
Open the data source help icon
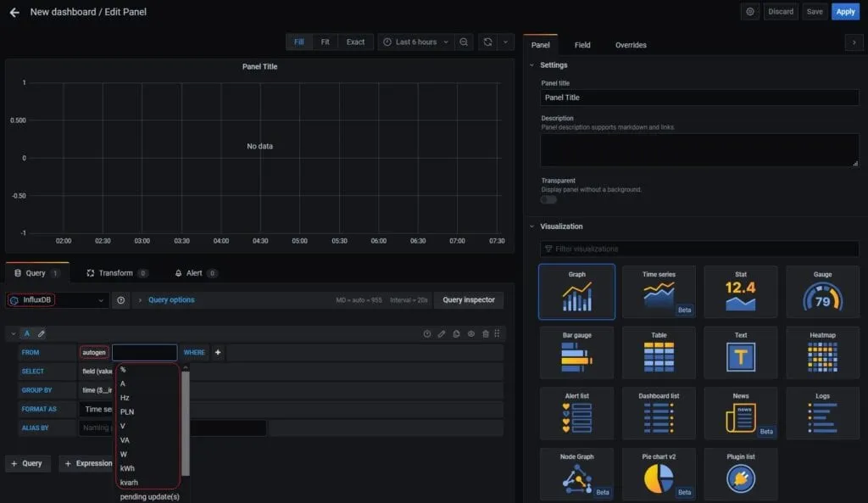pyautogui.click(x=120, y=300)
